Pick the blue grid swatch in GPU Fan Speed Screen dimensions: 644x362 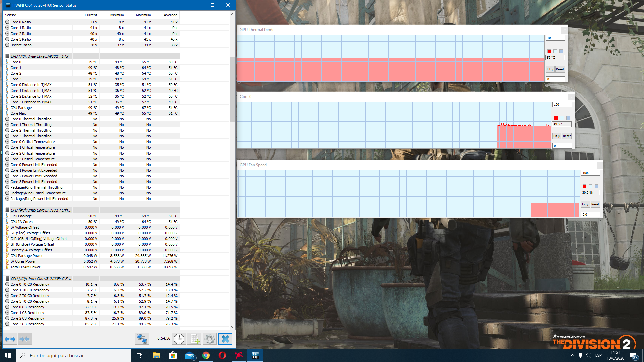coord(597,186)
